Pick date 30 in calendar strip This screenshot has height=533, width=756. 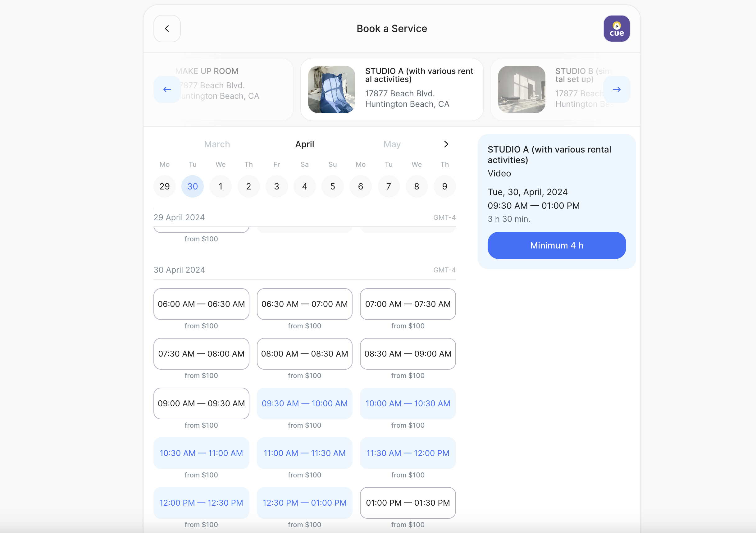click(192, 186)
